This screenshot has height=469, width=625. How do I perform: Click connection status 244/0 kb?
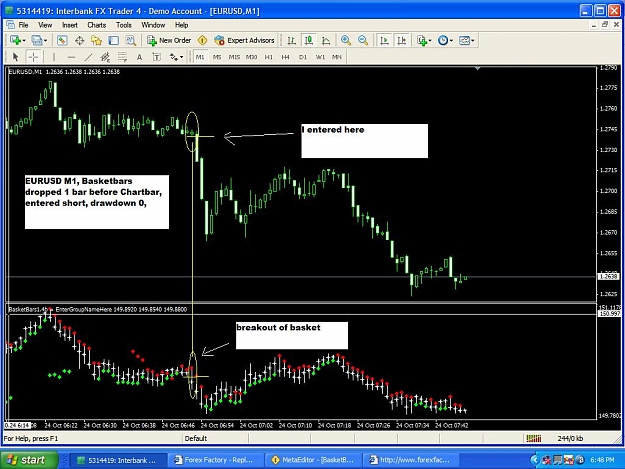(x=570, y=438)
